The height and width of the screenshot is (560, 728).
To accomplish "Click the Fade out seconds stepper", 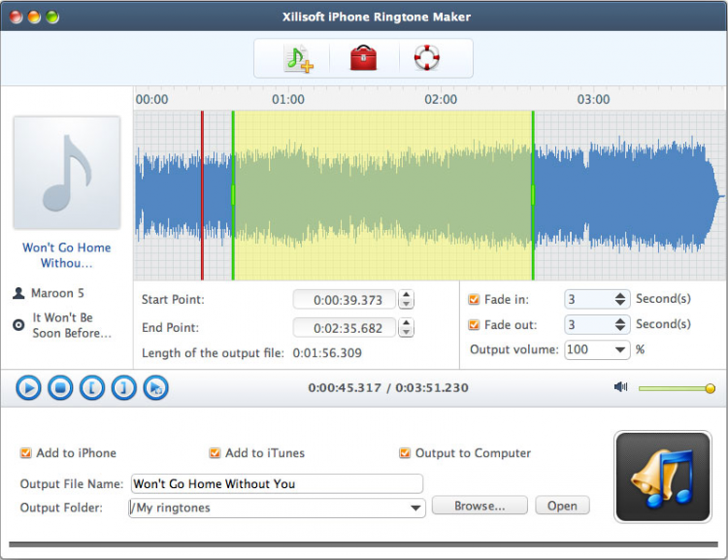I will tap(620, 324).
